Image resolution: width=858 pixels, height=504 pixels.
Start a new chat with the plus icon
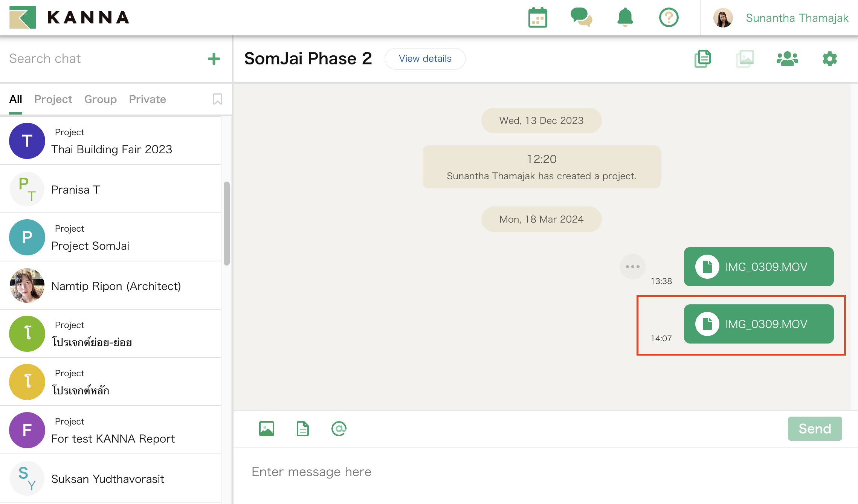coord(214,58)
